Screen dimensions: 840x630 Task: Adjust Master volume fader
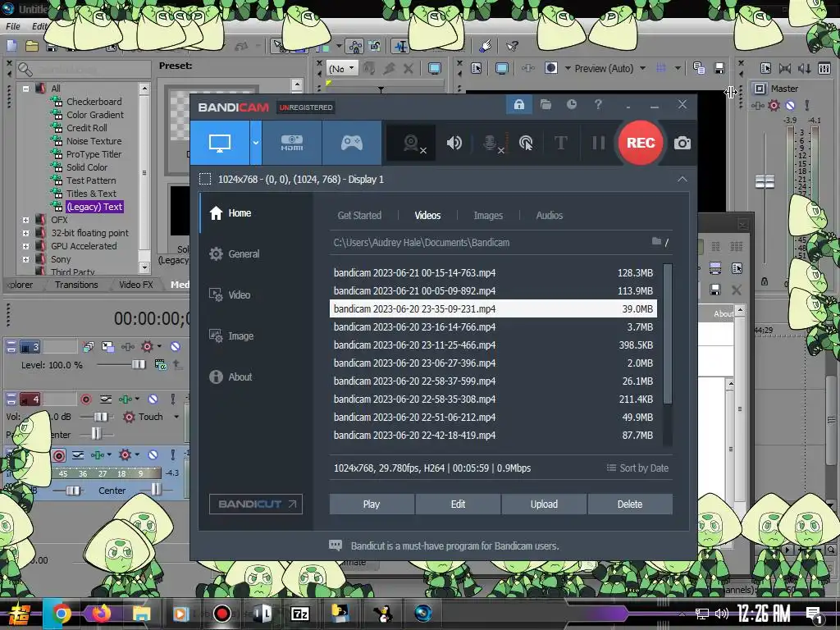[765, 181]
